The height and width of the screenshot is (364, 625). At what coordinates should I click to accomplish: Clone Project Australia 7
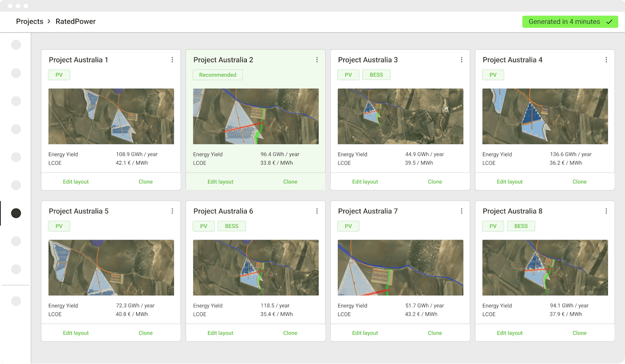click(435, 333)
